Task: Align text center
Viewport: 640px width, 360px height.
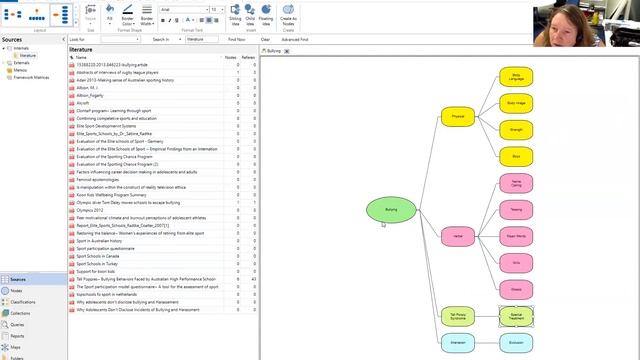Action: [x=209, y=20]
